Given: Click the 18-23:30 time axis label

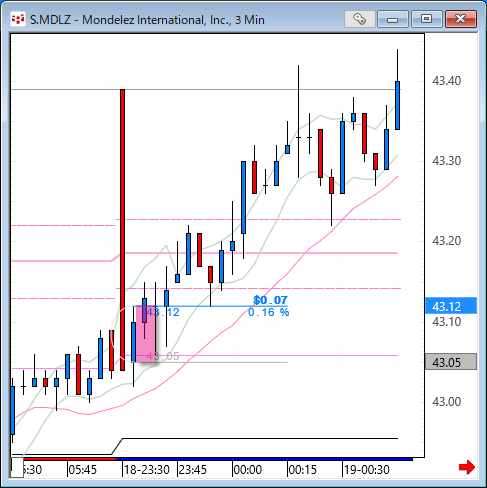Looking at the screenshot, I should 147,470.
